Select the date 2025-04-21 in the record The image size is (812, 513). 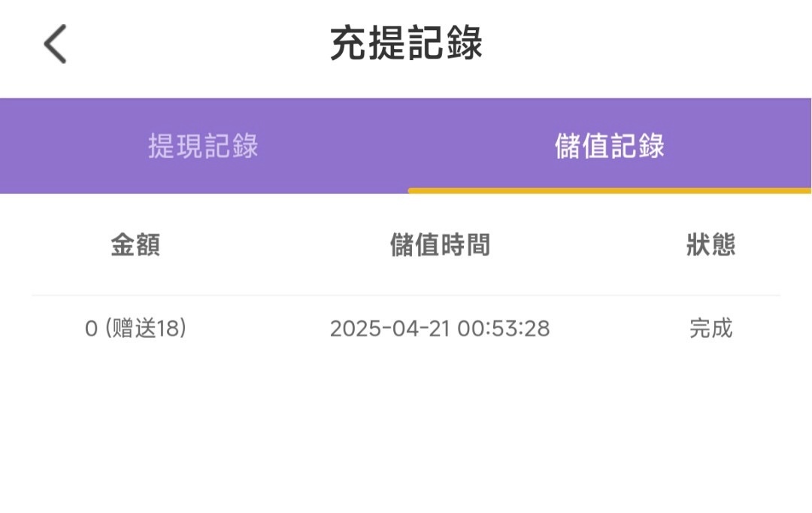click(390, 329)
